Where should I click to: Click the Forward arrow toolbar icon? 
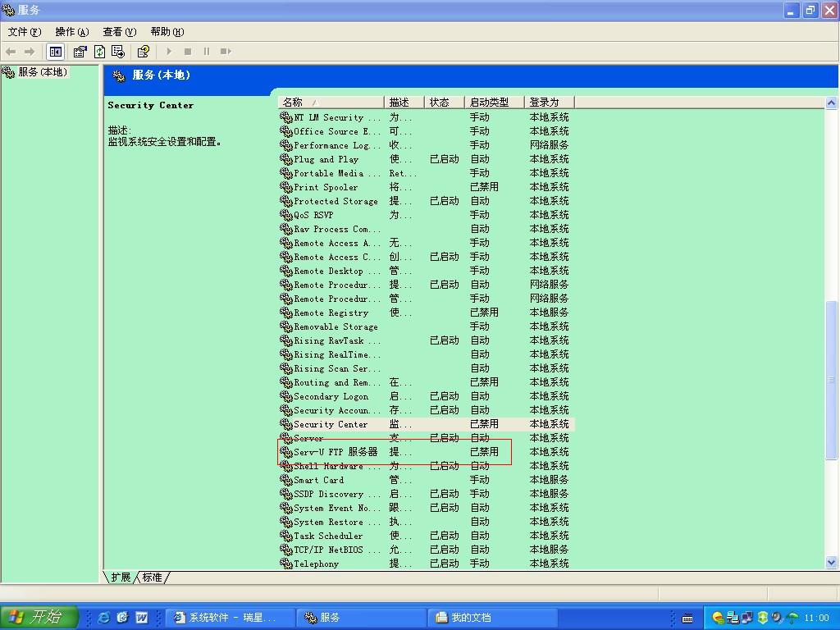click(30, 52)
